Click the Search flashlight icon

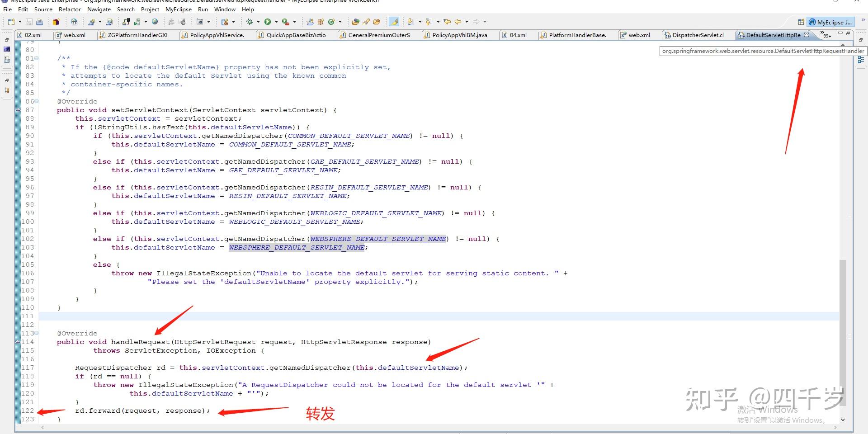366,22
